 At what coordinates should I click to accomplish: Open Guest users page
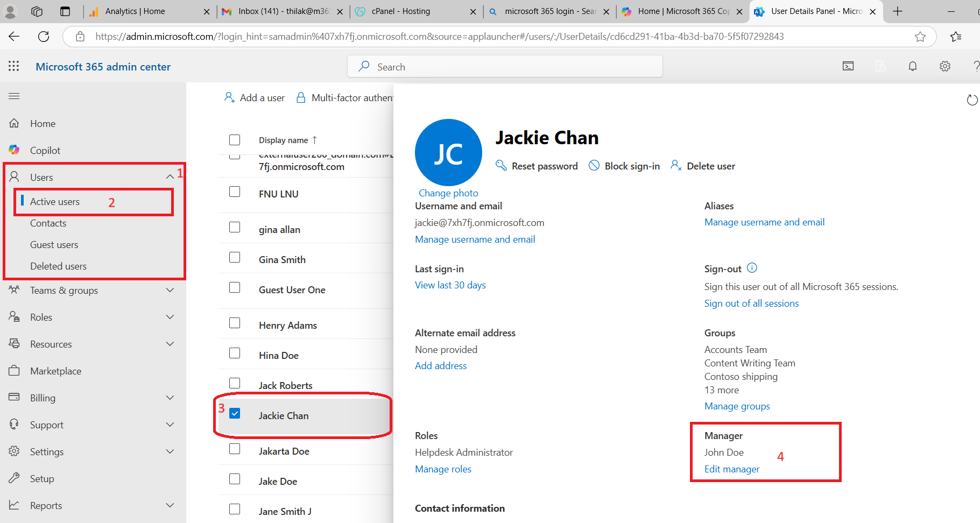tap(54, 244)
